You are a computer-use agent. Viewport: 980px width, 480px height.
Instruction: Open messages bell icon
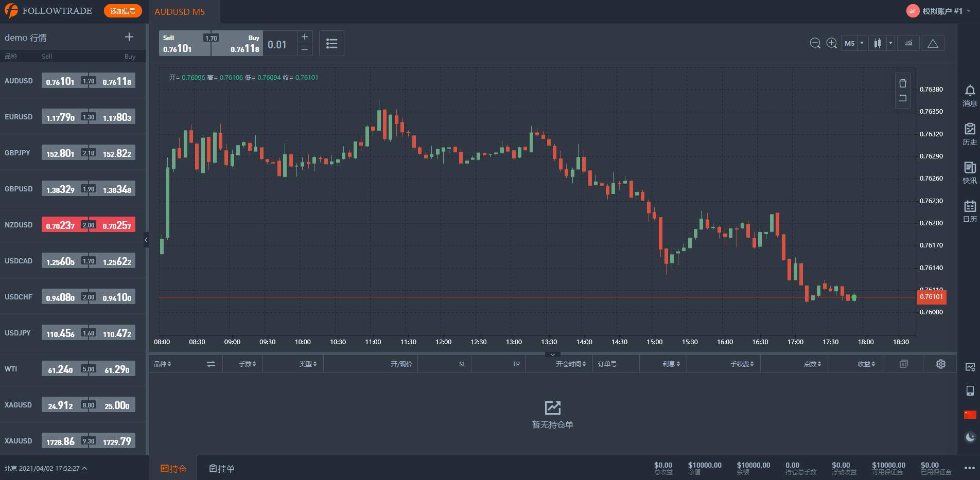tap(970, 96)
